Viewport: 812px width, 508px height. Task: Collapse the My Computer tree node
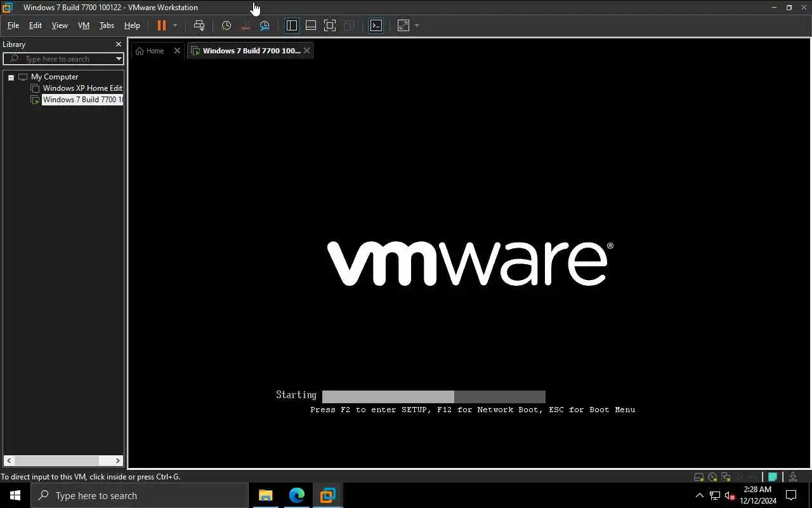[x=11, y=77]
